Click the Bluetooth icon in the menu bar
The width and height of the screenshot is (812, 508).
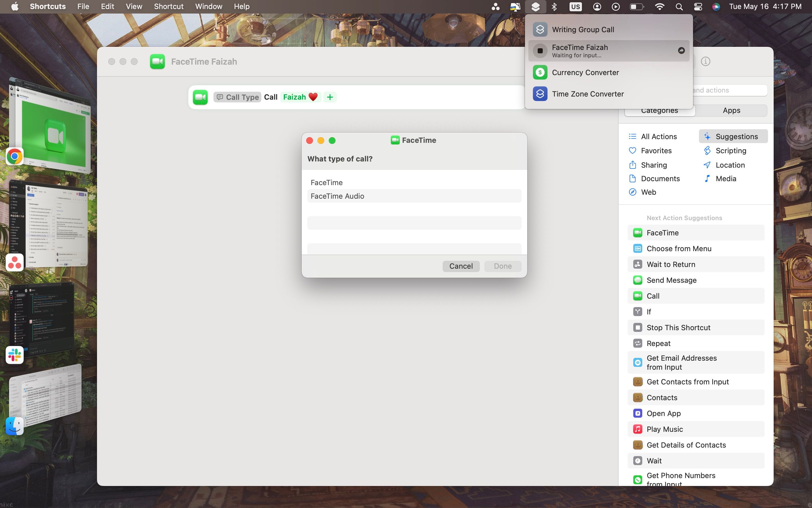click(x=554, y=7)
